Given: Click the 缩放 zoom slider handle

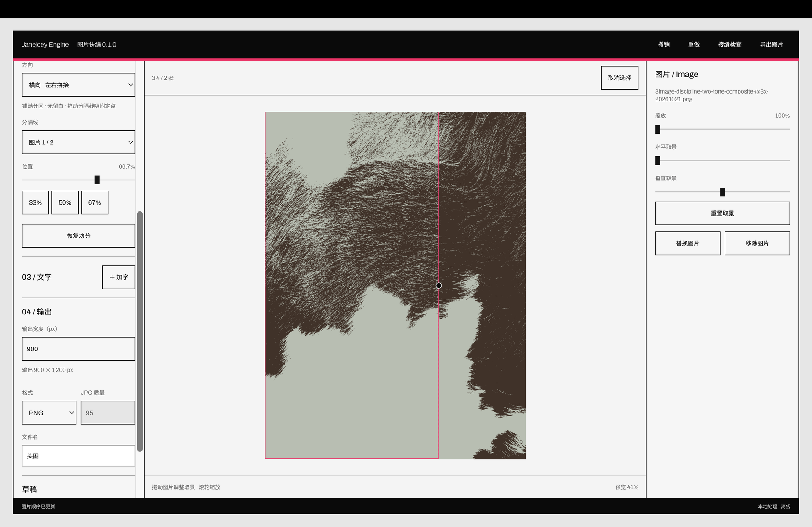Looking at the screenshot, I should point(658,129).
